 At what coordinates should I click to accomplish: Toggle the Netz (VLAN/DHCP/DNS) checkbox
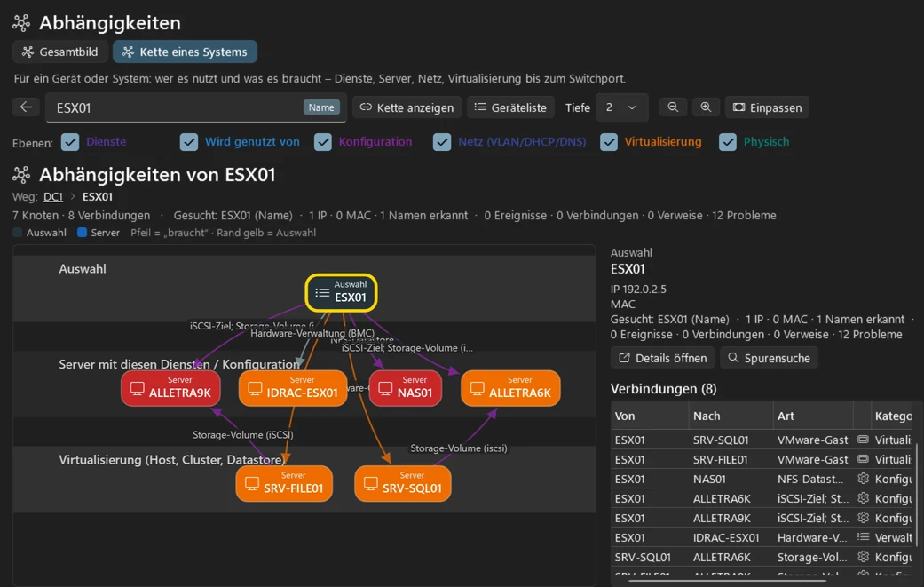point(442,142)
